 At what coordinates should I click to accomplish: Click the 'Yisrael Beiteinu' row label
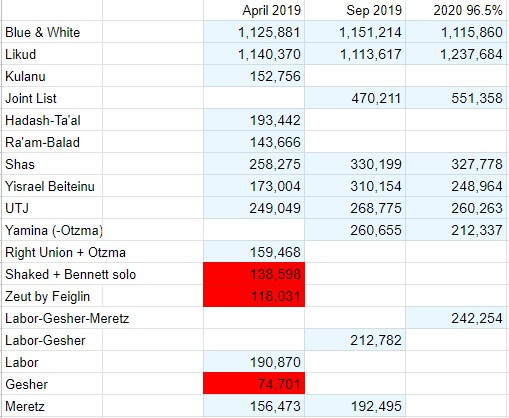coord(50,186)
